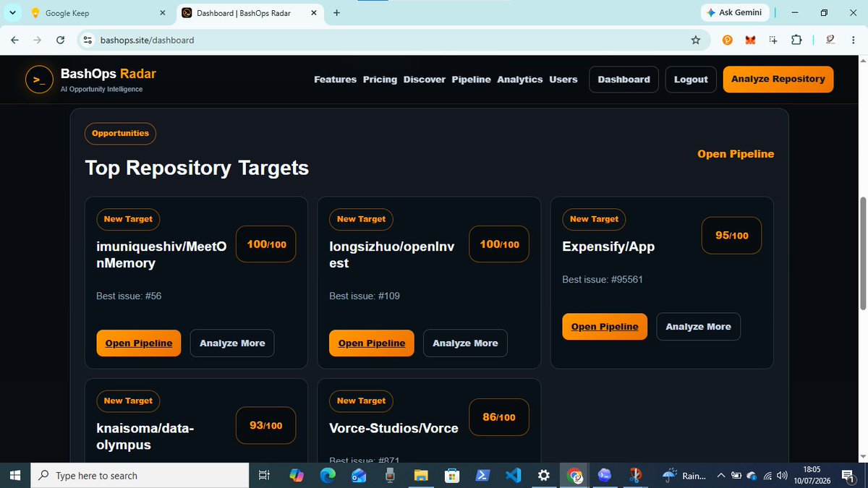This screenshot has height=488, width=868.
Task: Click the Opportunities pill label
Action: point(120,133)
